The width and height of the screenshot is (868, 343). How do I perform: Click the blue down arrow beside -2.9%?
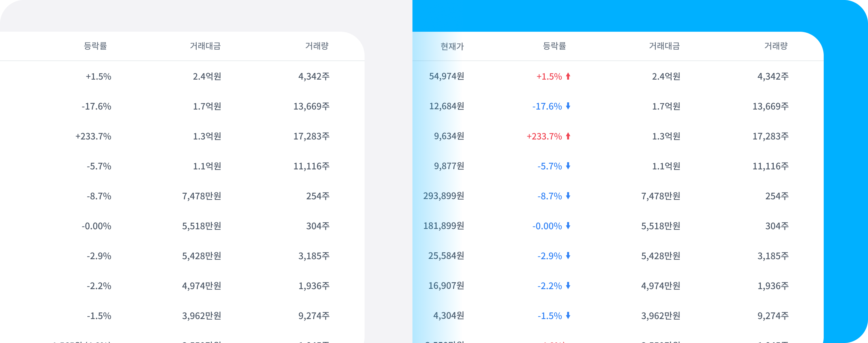click(x=568, y=256)
